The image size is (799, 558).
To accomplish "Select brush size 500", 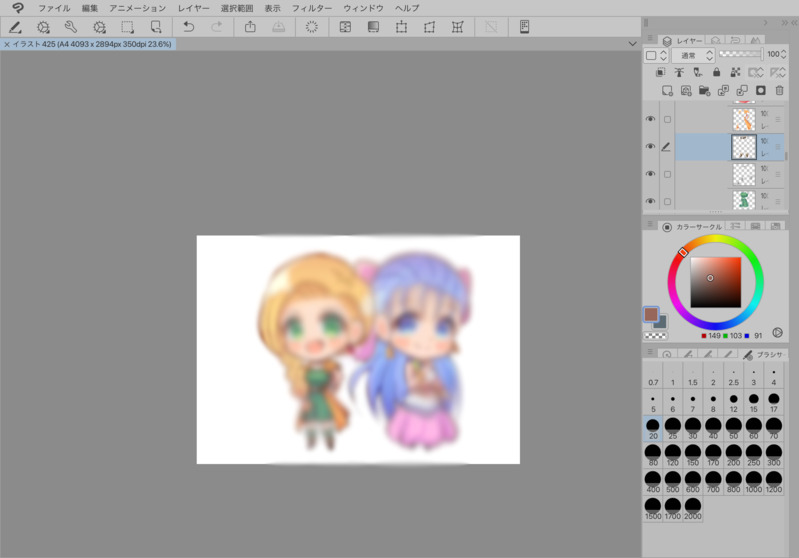I will (673, 482).
